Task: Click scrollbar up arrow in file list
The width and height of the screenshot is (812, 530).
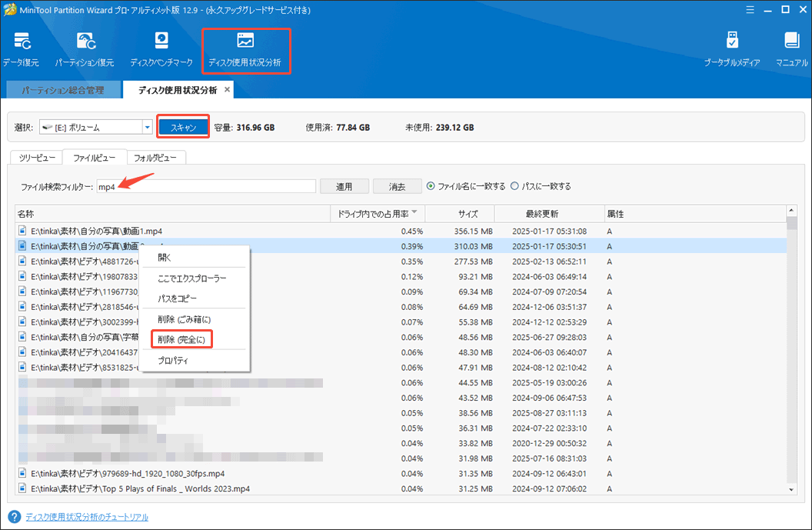Action: tap(791, 210)
